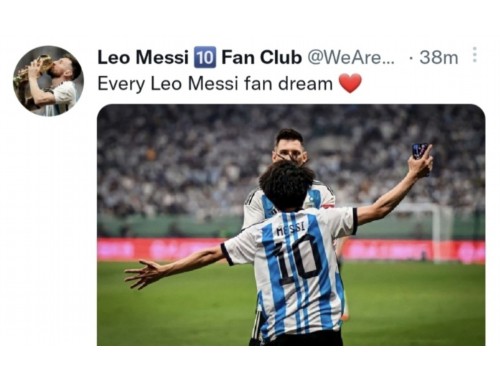Click the red heart emoji
The height and width of the screenshot is (380, 500).
(x=350, y=83)
